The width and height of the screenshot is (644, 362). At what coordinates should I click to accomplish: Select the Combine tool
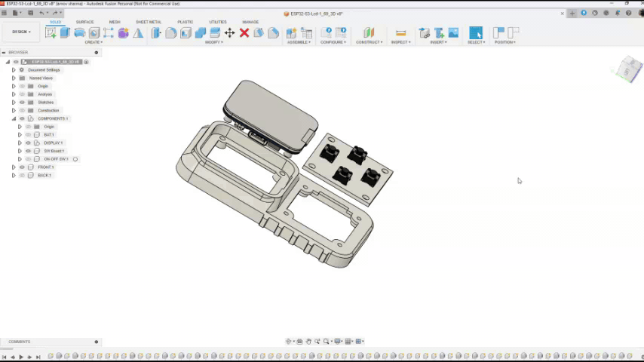point(201,33)
